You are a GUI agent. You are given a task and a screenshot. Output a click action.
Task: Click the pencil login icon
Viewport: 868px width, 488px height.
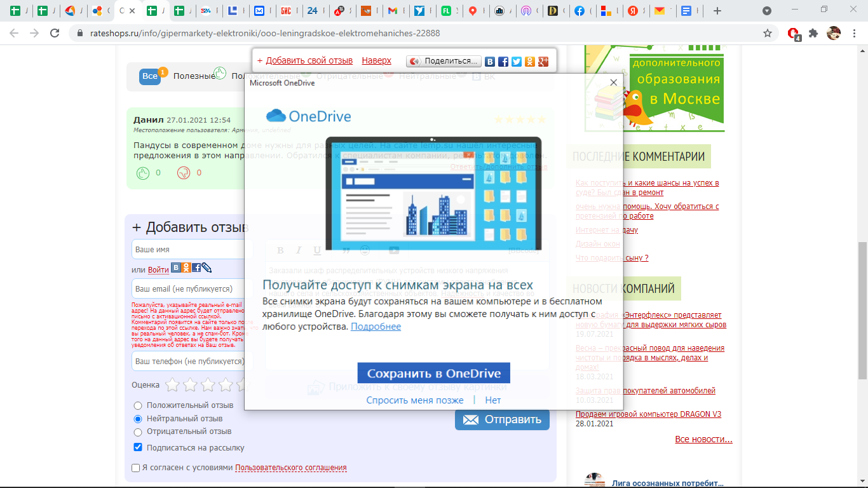click(207, 268)
